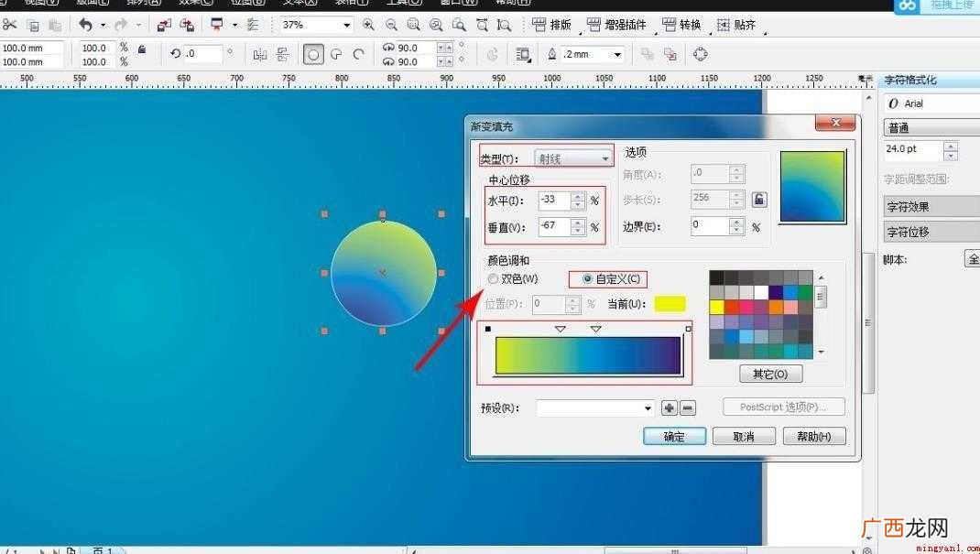
Task: Open the 效果(C) menu
Action: pyautogui.click(x=196, y=3)
